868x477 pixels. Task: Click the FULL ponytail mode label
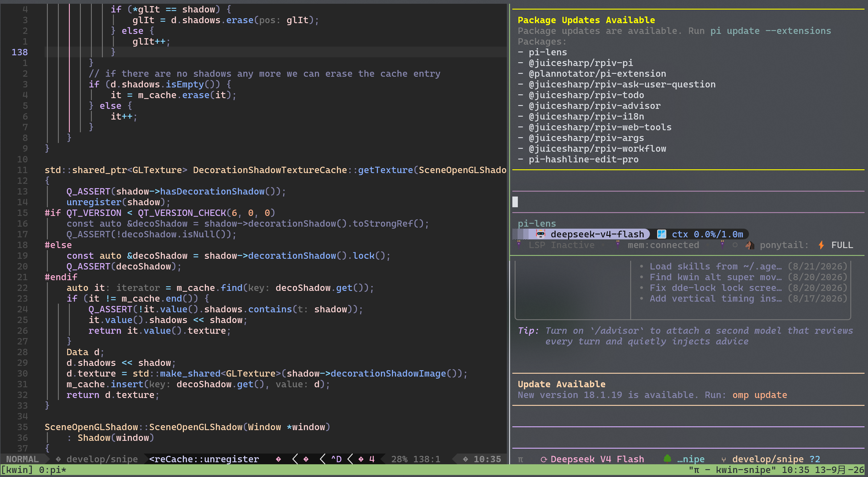pyautogui.click(x=842, y=245)
